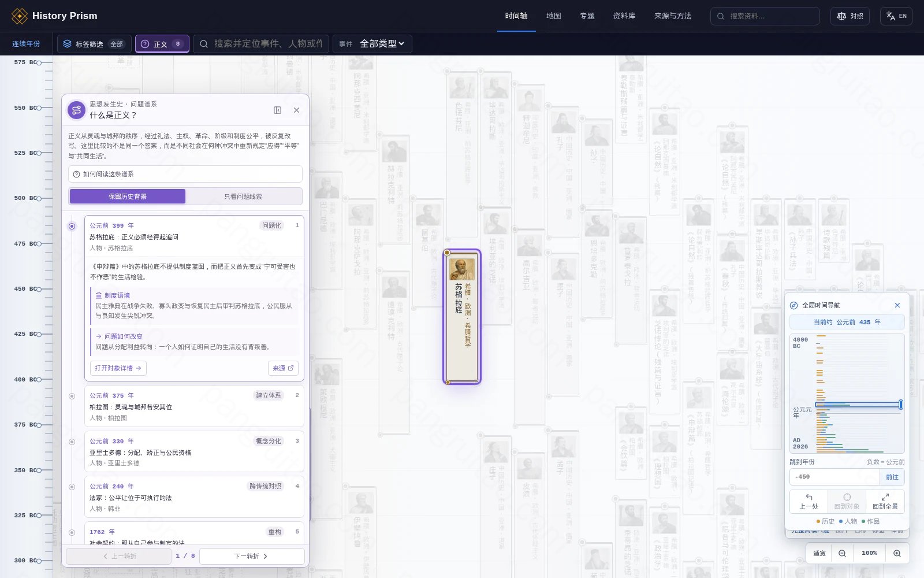Click the 当前约 公元前 435 年 indicator
924x578 pixels.
pos(847,322)
